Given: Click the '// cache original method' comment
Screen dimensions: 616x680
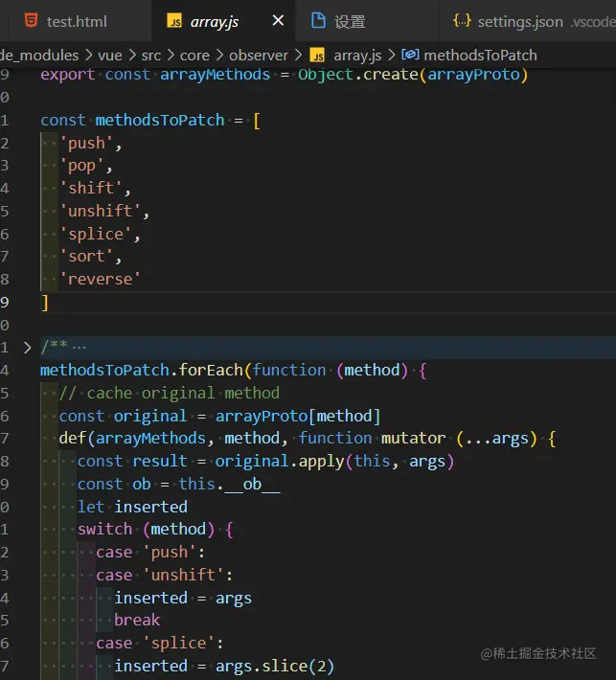Looking at the screenshot, I should (x=170, y=393).
